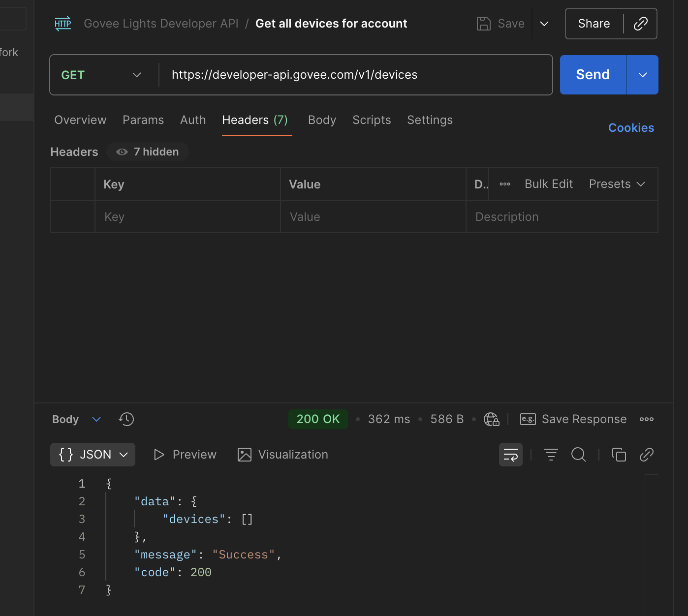Open the GET method dropdown
The width and height of the screenshot is (688, 616).
[x=101, y=75]
